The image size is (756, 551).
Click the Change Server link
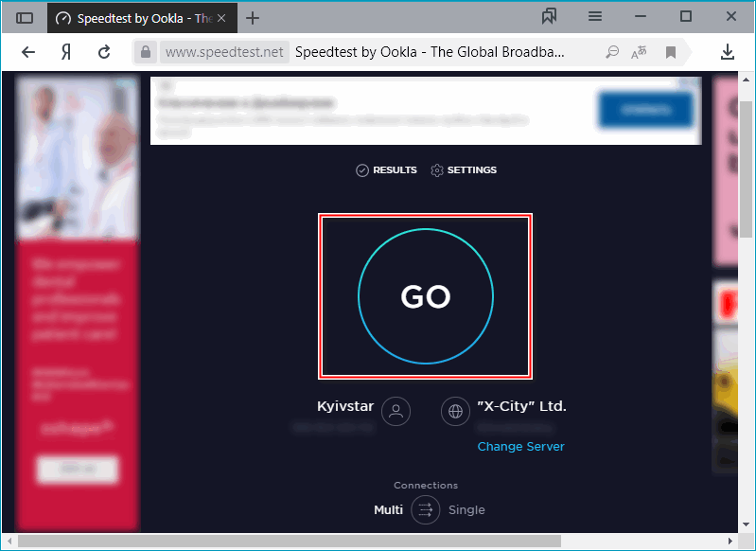pyautogui.click(x=520, y=446)
